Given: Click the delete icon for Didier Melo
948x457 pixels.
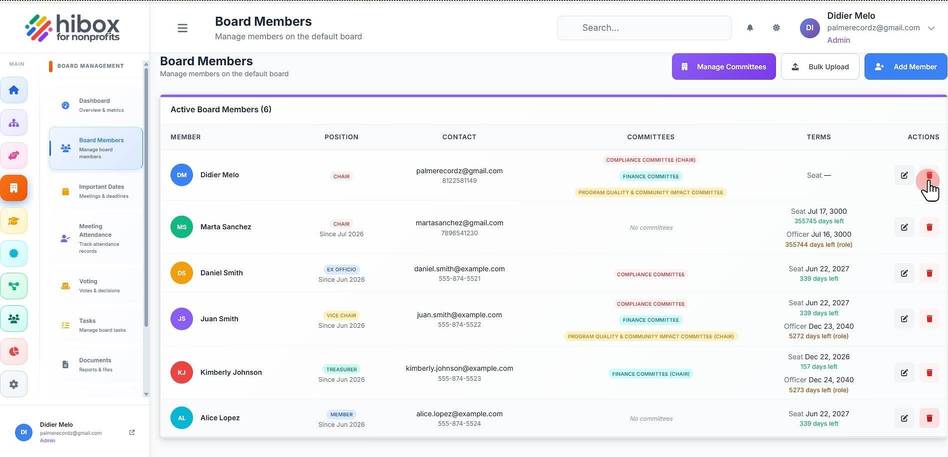Looking at the screenshot, I should [929, 175].
